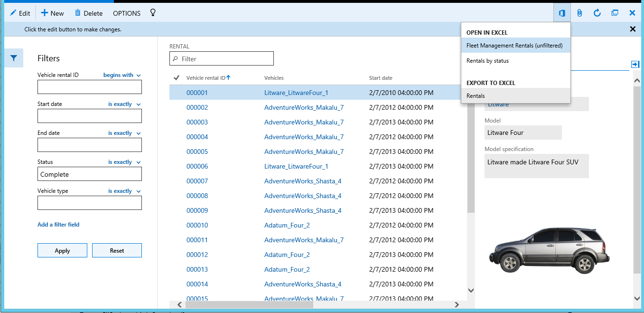Open Start date 'is exactly' operator dropdown
Image resolution: width=644 pixels, height=313 pixels.
point(124,104)
